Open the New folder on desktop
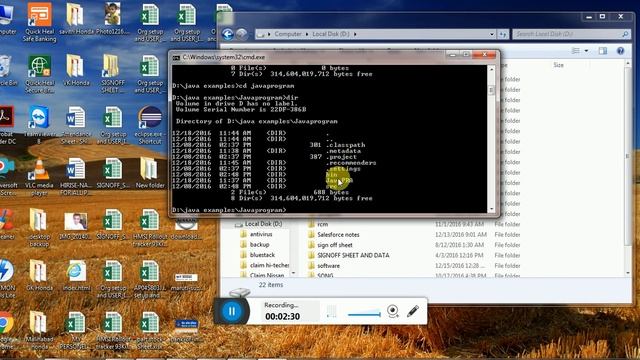 click(150, 173)
